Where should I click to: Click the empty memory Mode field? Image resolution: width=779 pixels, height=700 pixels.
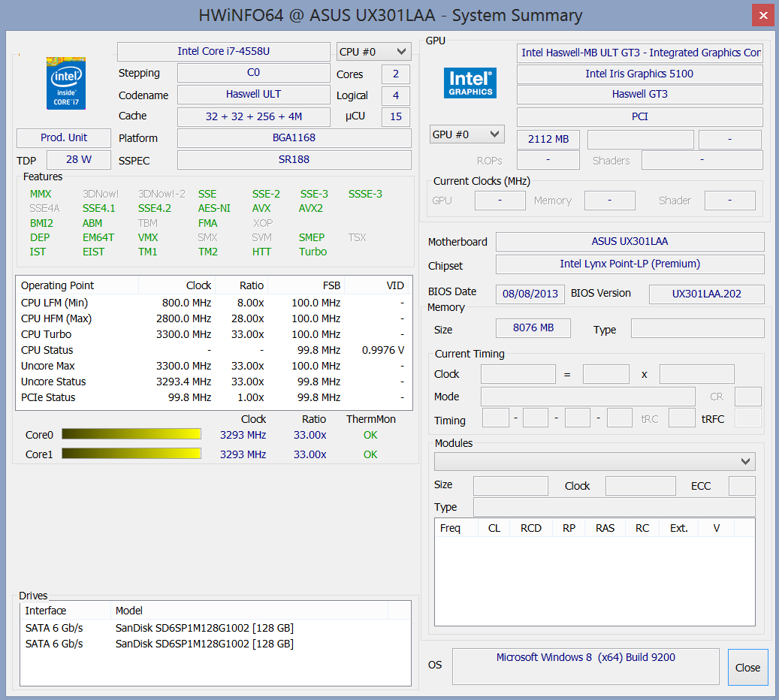pos(587,397)
